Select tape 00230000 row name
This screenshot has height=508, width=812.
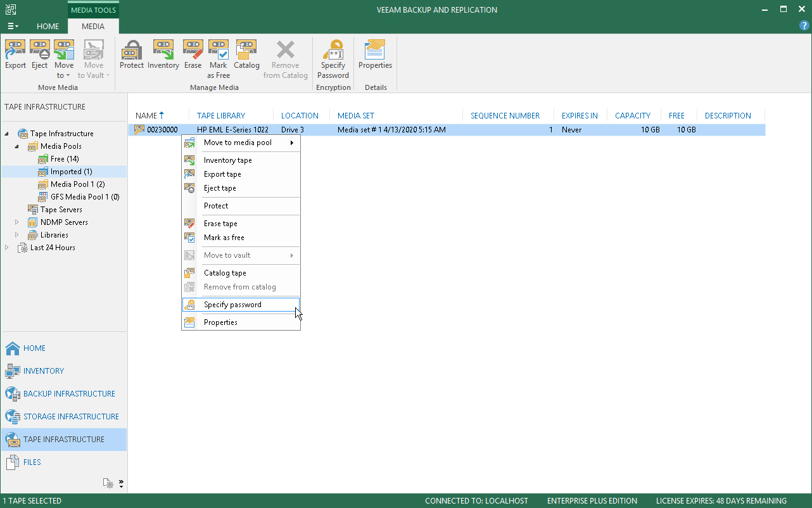click(x=162, y=130)
